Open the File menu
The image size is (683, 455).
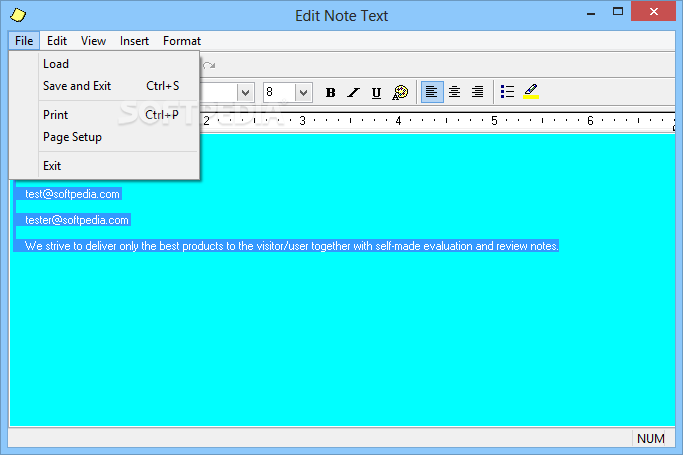click(24, 41)
